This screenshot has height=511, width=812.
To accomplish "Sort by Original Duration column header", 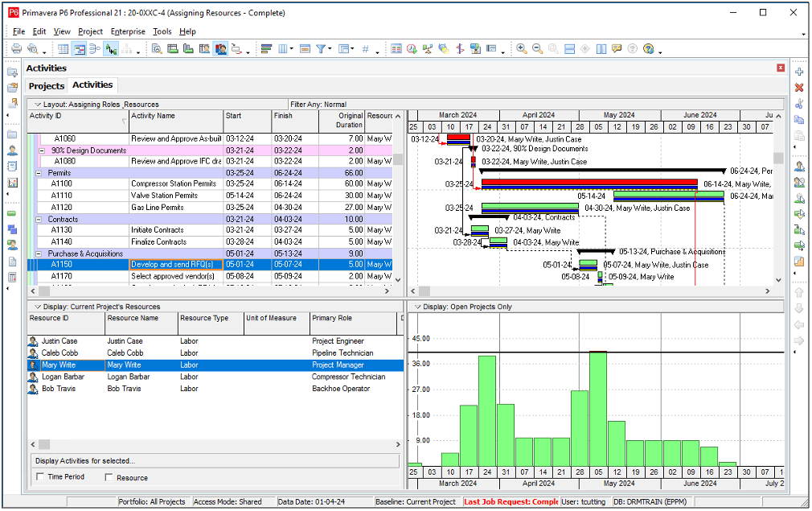I will coord(342,122).
